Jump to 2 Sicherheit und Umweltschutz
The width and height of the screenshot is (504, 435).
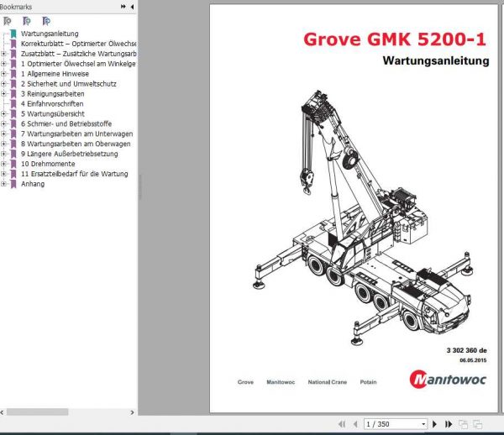pos(69,84)
